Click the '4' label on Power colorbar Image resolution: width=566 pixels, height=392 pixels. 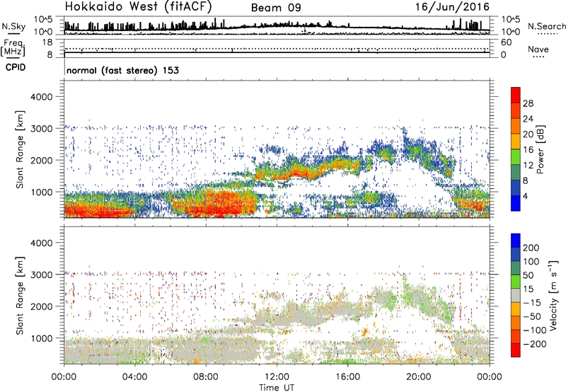[525, 196]
